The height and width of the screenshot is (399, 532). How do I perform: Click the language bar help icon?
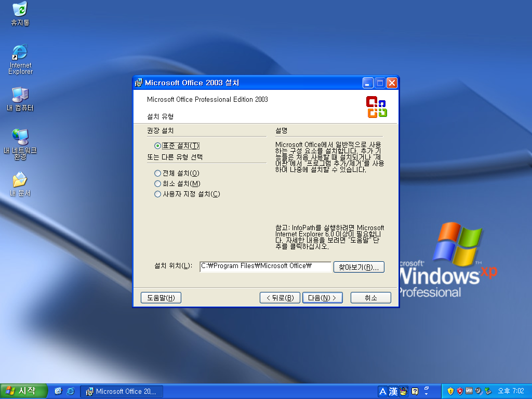415,392
